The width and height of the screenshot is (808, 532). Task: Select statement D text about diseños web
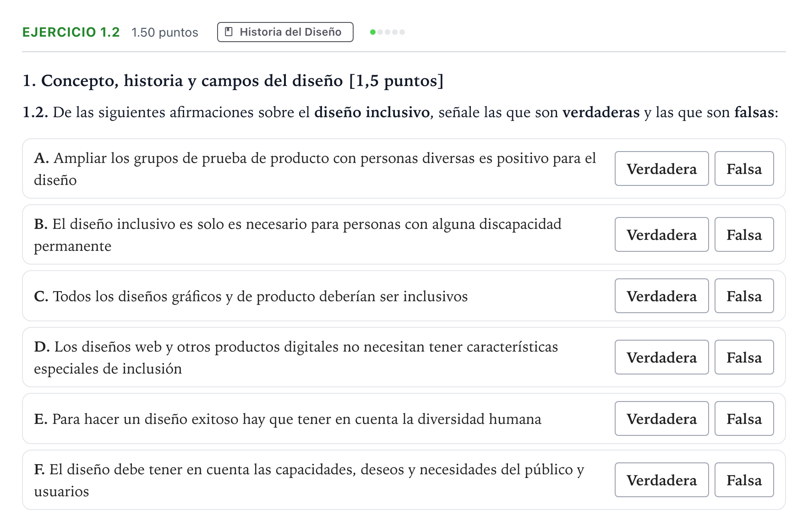coord(296,358)
